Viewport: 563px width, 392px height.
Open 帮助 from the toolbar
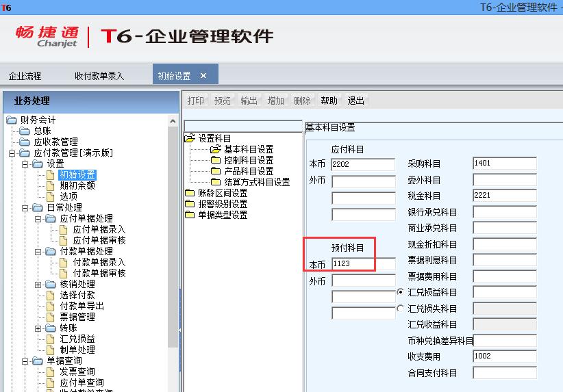click(329, 101)
